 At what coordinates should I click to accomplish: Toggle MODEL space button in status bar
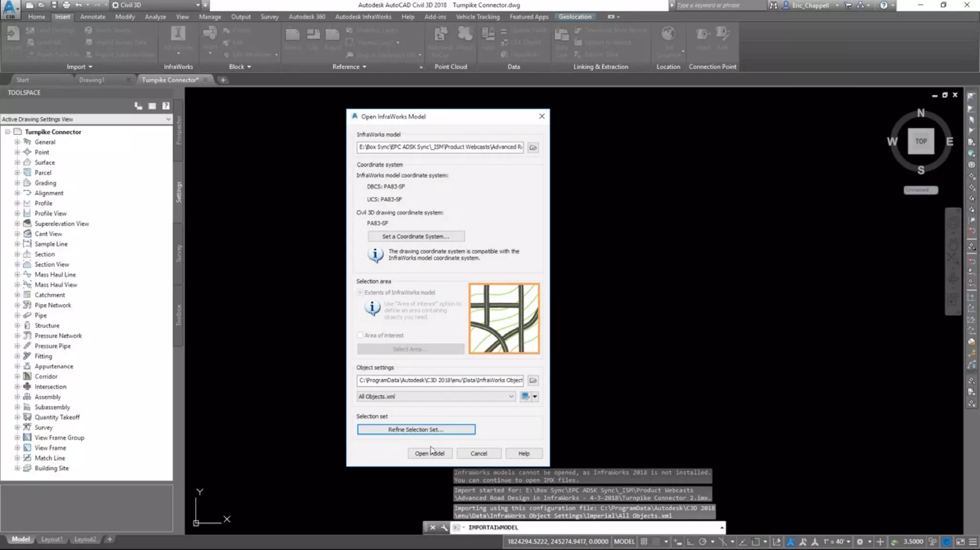point(624,541)
